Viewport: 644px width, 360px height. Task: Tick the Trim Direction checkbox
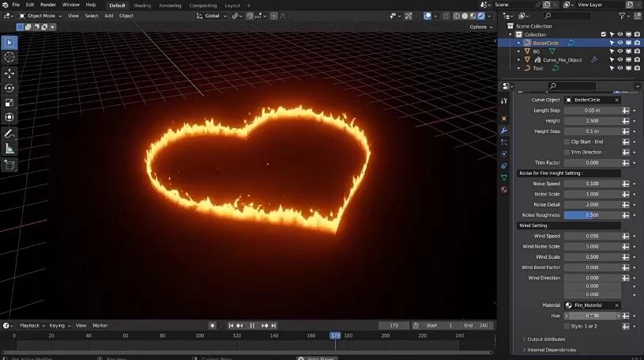click(567, 152)
